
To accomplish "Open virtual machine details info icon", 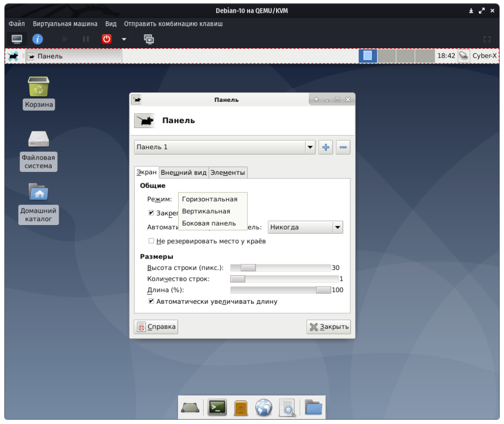I will [37, 39].
